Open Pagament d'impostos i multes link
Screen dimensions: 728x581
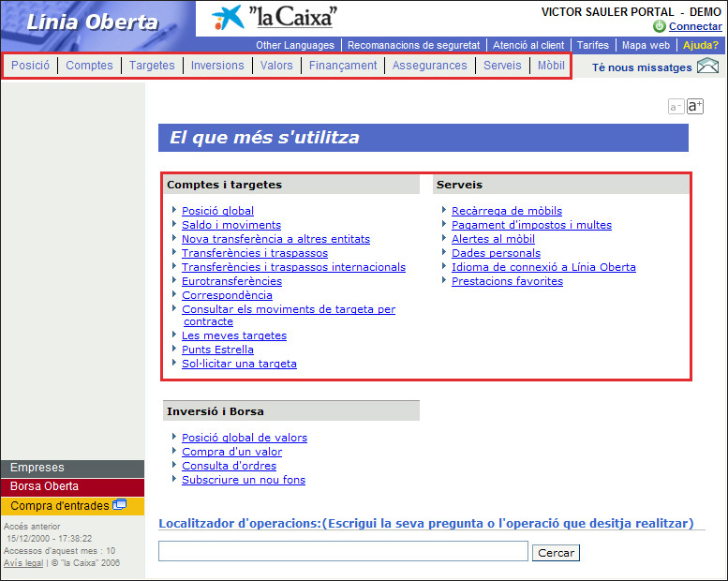pyautogui.click(x=531, y=225)
